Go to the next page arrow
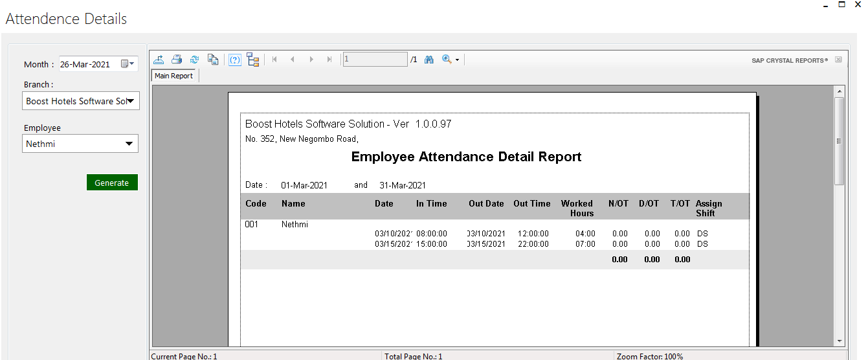This screenshot has height=360, width=868. 311,60
